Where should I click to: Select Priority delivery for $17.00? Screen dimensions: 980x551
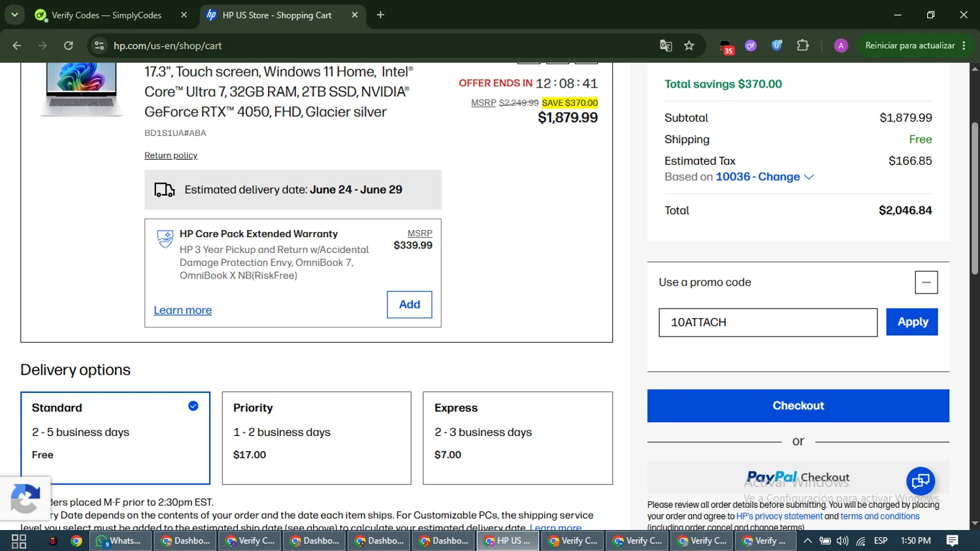pyautogui.click(x=317, y=438)
